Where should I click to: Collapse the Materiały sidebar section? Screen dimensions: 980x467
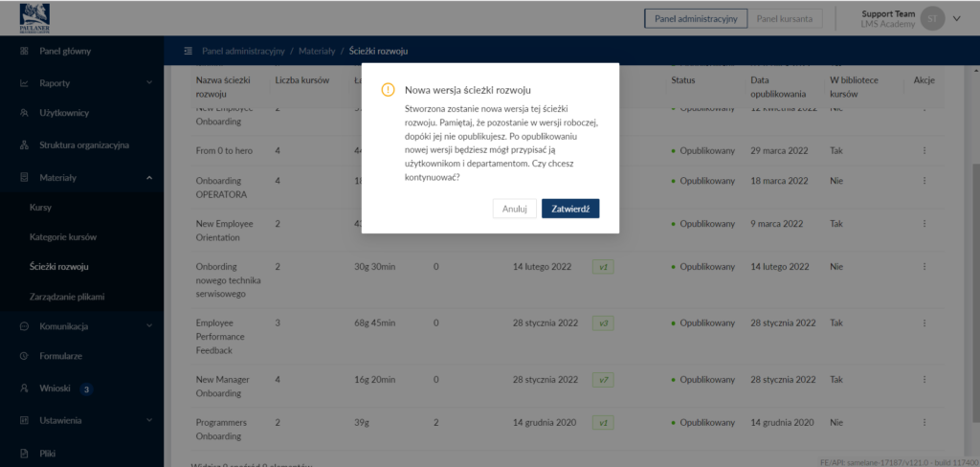(x=149, y=177)
